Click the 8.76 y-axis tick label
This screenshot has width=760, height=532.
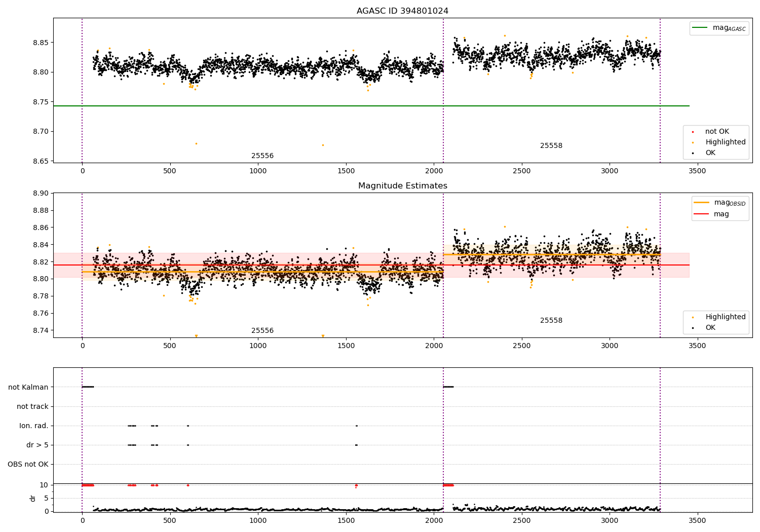click(x=41, y=314)
